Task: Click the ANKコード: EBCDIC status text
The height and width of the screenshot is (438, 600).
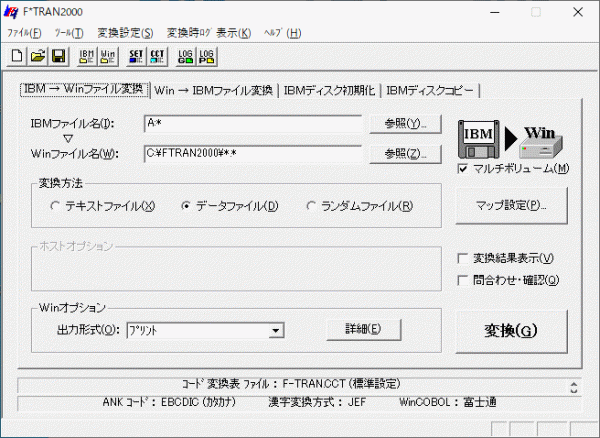Action: pyautogui.click(x=169, y=402)
